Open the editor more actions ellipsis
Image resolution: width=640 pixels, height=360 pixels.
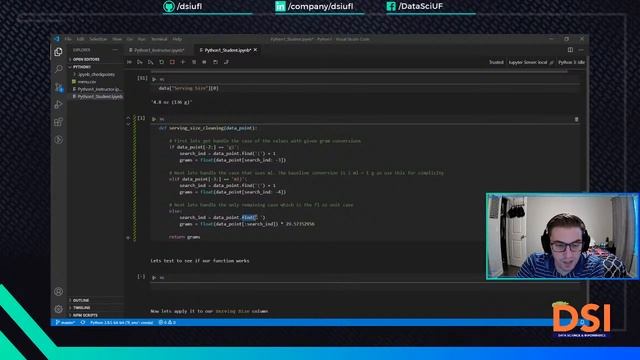tap(581, 50)
